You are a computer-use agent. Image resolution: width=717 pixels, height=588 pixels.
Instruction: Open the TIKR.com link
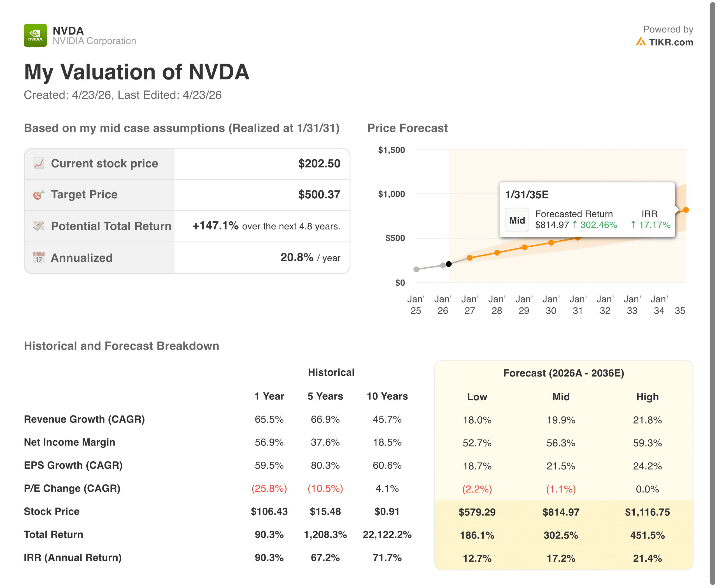click(671, 42)
